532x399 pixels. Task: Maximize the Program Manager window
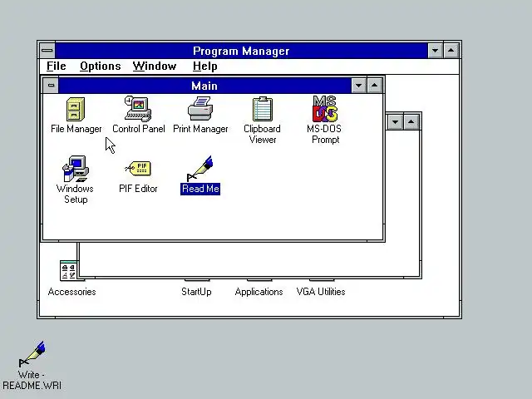point(451,51)
